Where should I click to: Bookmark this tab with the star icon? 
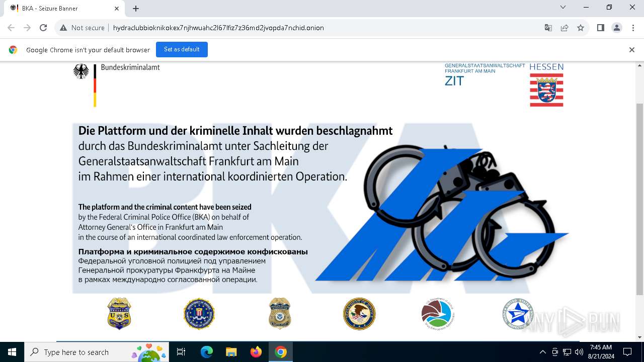(x=581, y=28)
